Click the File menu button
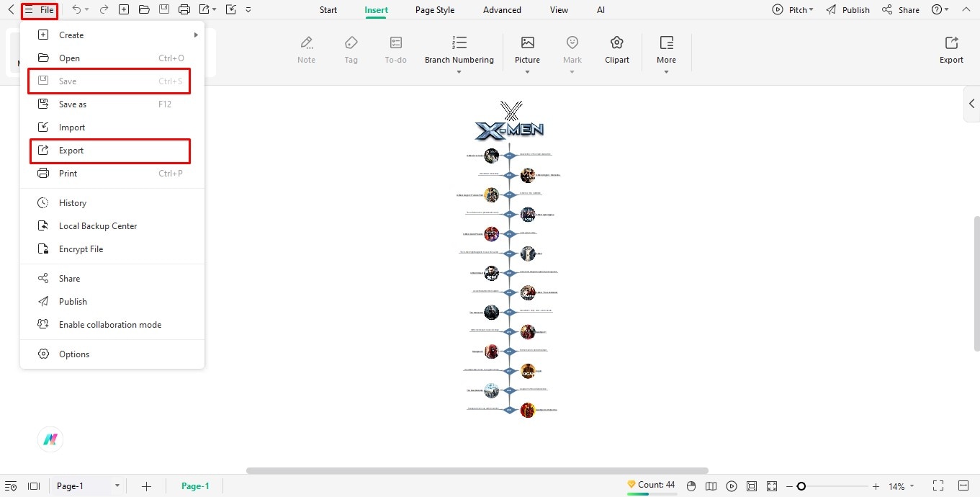The width and height of the screenshot is (980, 497). (40, 10)
